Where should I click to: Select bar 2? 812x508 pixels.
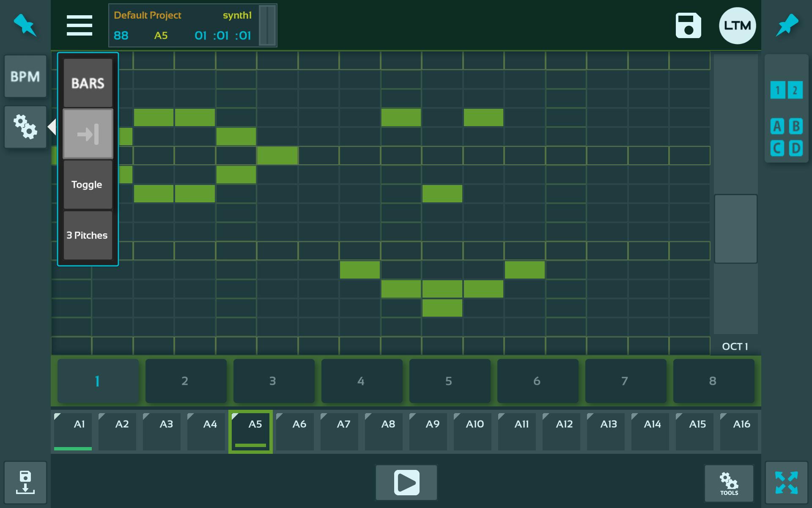(186, 381)
